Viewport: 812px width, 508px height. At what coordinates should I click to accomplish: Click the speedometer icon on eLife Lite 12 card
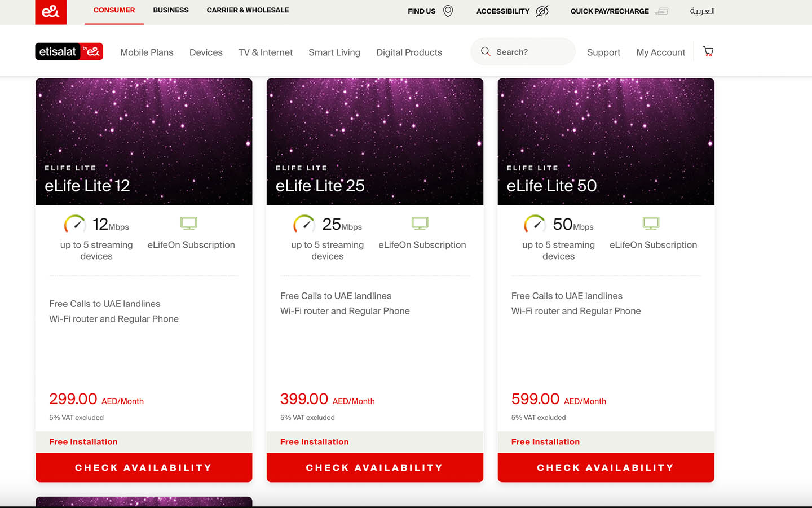click(x=76, y=224)
